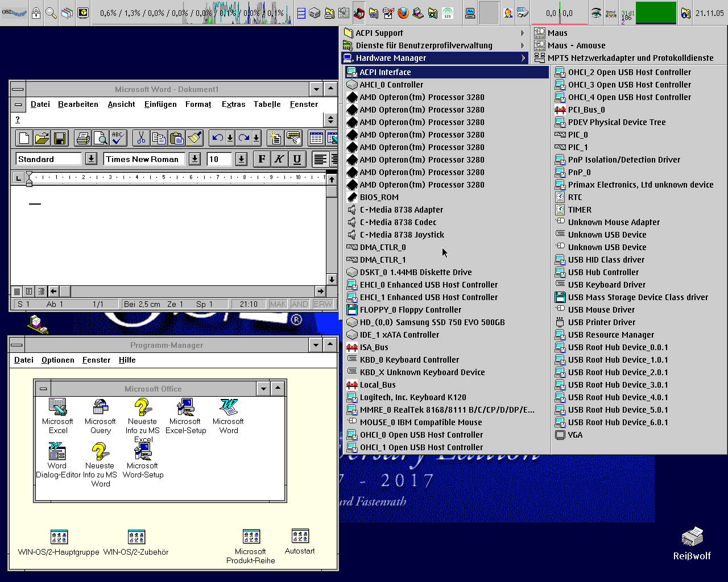Open the Microsoft Query program icon

(x=100, y=416)
